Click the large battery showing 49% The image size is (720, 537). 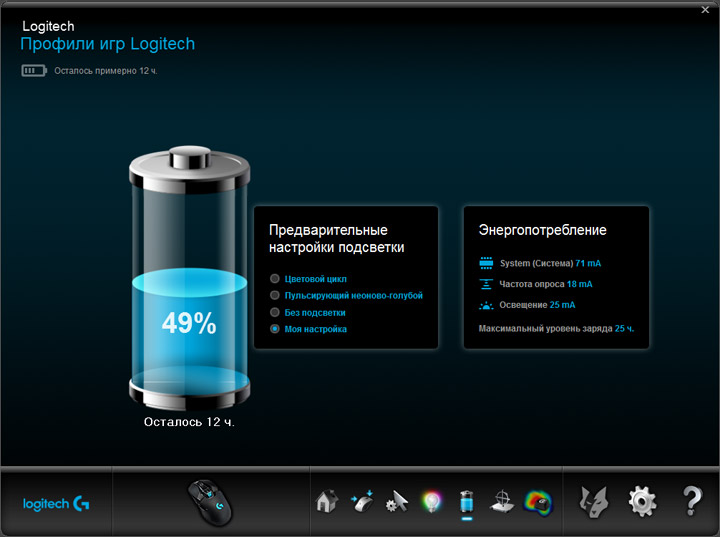coord(189,278)
